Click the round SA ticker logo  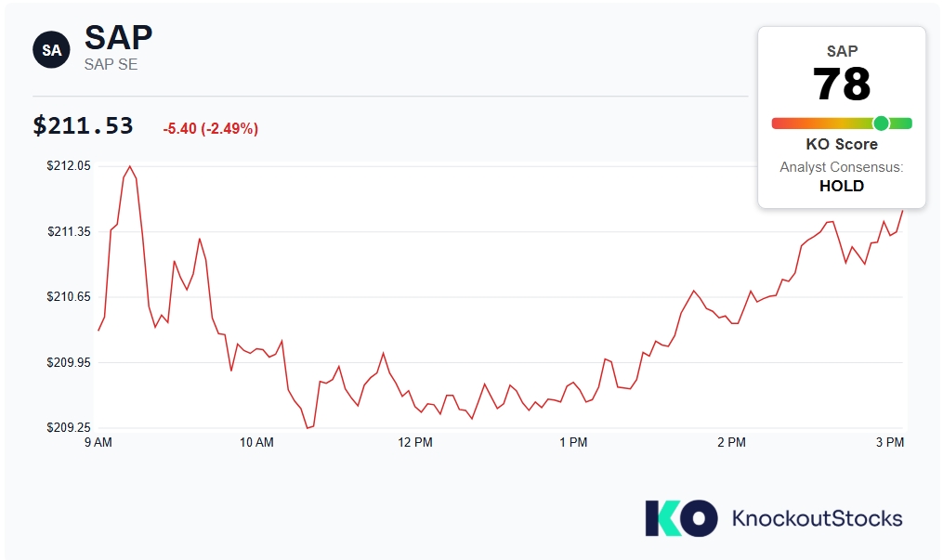pos(51,49)
